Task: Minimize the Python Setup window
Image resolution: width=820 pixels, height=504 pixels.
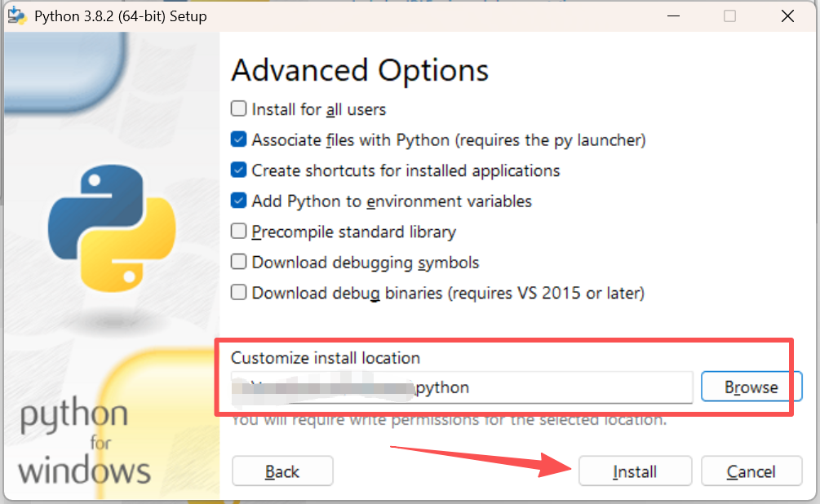Action: tap(674, 16)
